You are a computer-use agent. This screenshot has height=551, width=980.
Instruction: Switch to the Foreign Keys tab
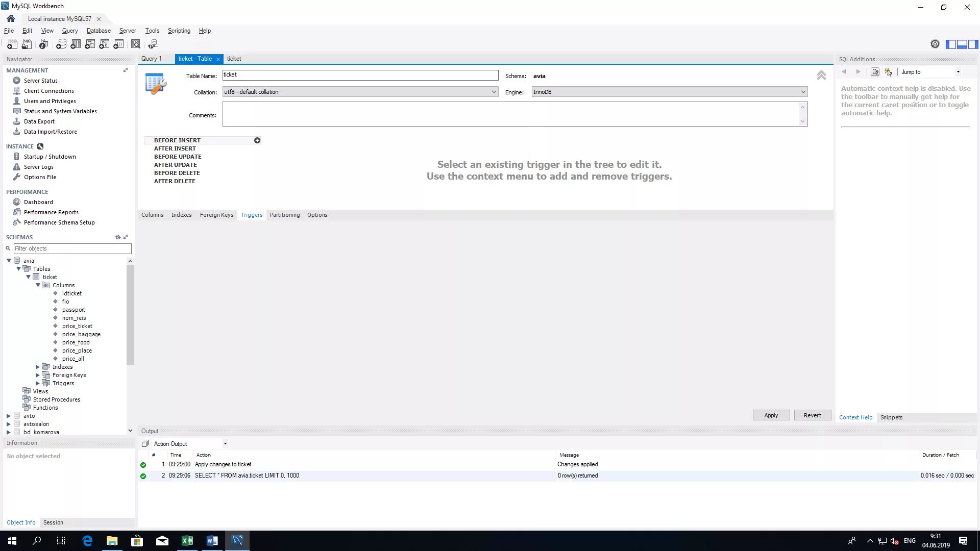(216, 215)
